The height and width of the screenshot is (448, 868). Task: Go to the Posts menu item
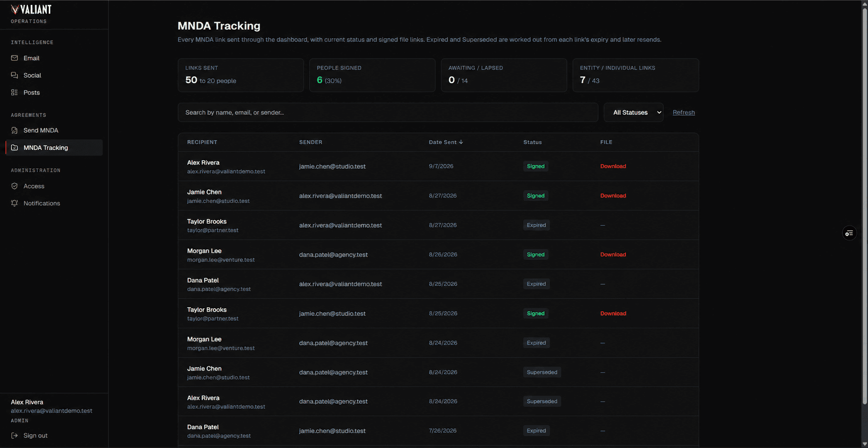[54, 92]
